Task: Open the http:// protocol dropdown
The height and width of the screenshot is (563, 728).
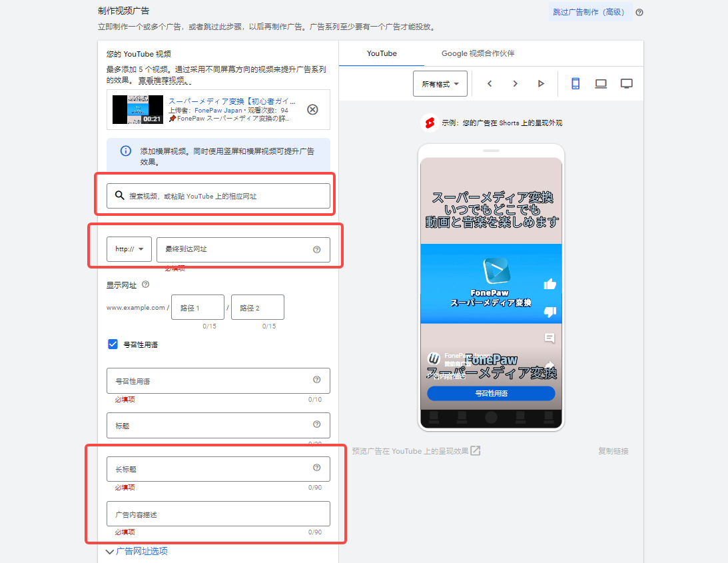Action: (129, 249)
